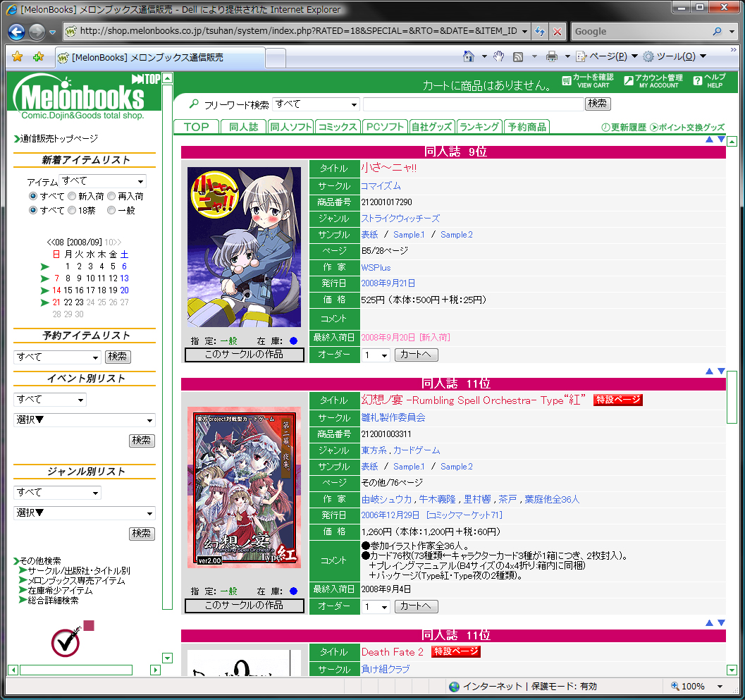Select すべて radio in arrival filter row
Screen dimensions: 745x700
(x=33, y=196)
